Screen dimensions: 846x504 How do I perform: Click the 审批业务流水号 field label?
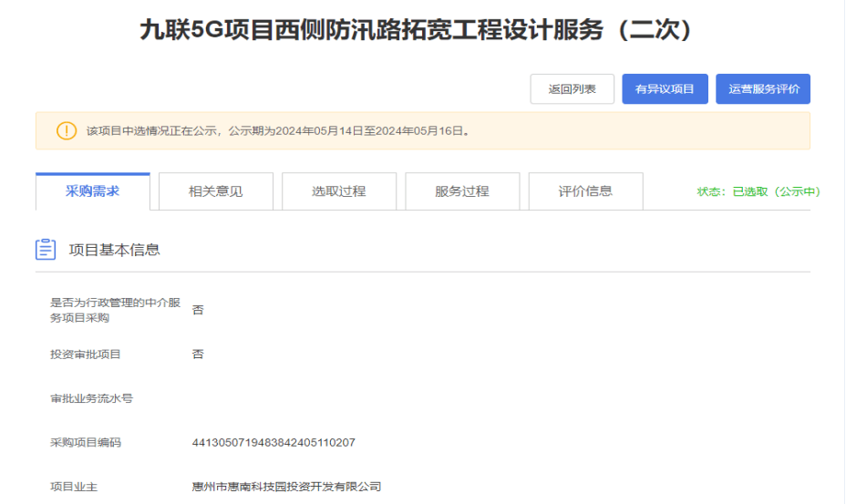pos(91,399)
